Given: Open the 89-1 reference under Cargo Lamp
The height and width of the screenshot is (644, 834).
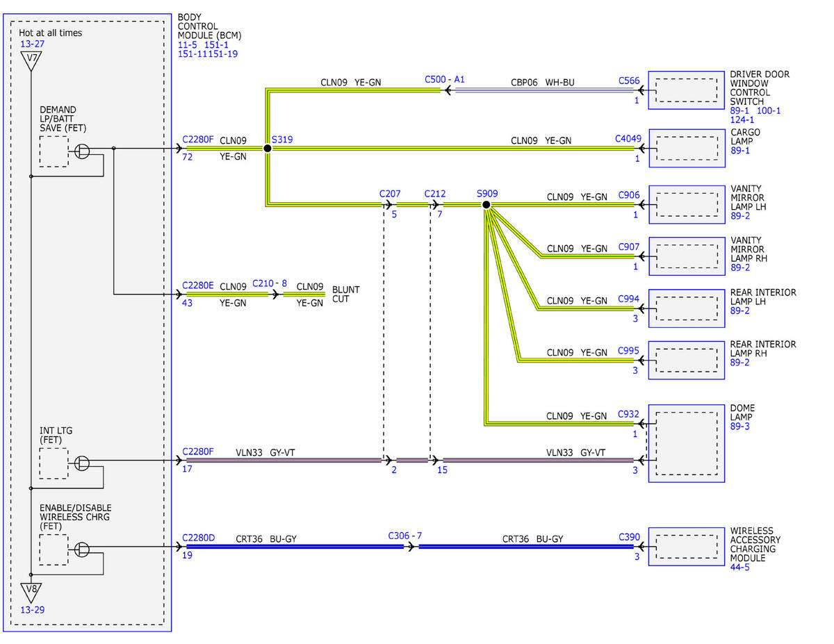Looking at the screenshot, I should [740, 150].
